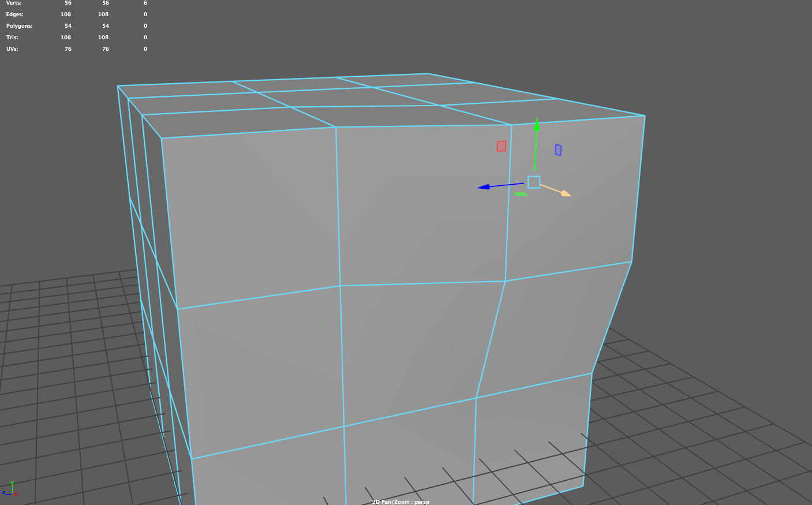Click the cyan center square of the Move manipulator
Screen dimensions: 812x505
click(534, 182)
